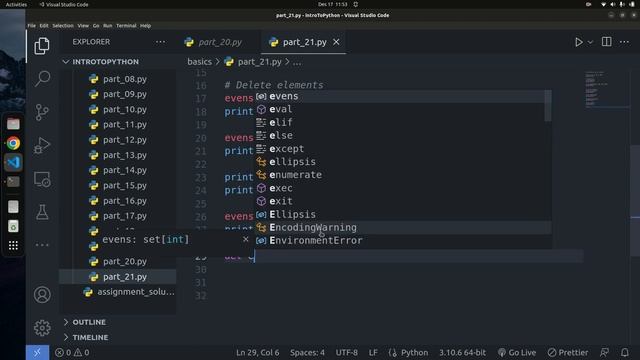Screen dimensions: 640x360
Task: Open run options dropdown arrow
Action: pyautogui.click(x=590, y=42)
